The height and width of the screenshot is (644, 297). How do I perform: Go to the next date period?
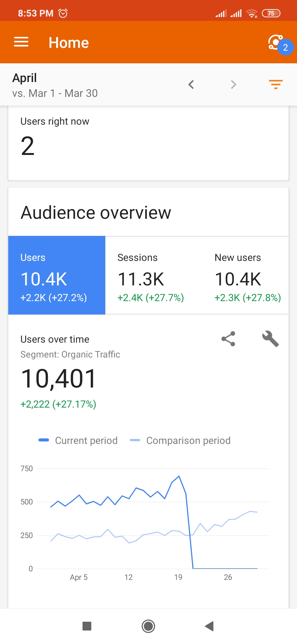[x=233, y=84]
